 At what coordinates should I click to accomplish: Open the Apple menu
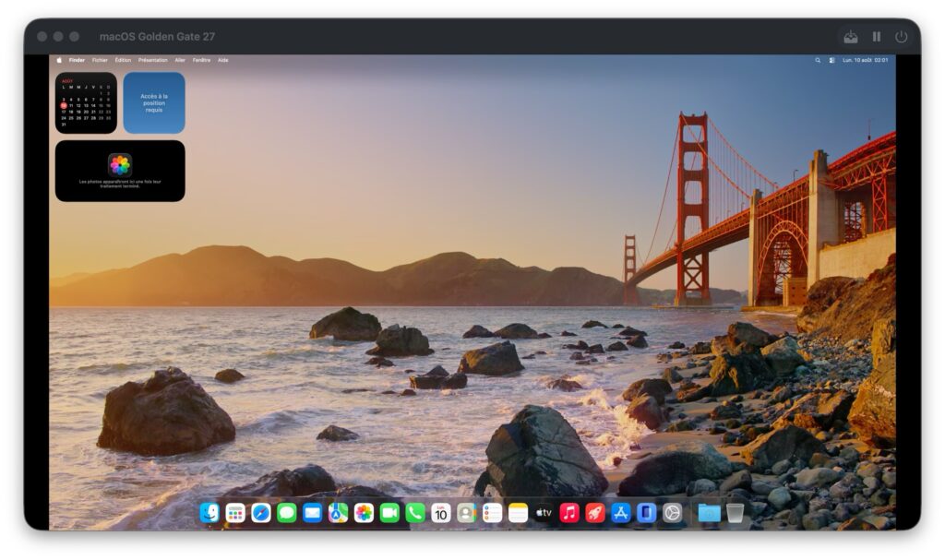click(59, 60)
